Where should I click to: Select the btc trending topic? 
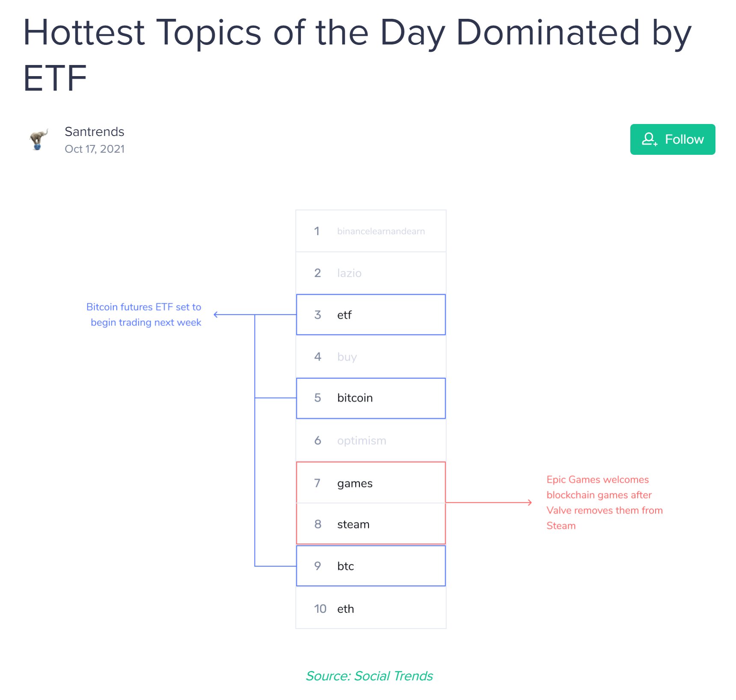click(x=371, y=566)
